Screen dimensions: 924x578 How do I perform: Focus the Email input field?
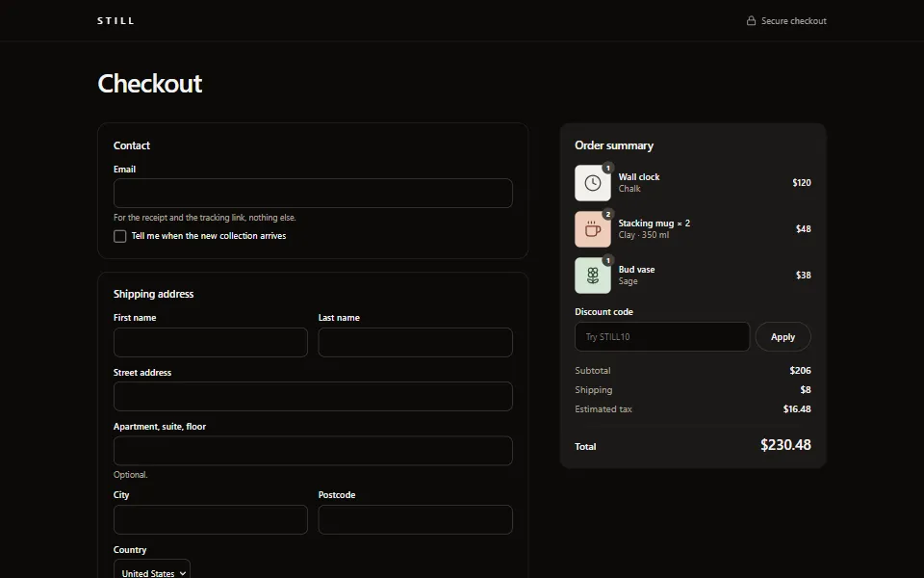[313, 193]
